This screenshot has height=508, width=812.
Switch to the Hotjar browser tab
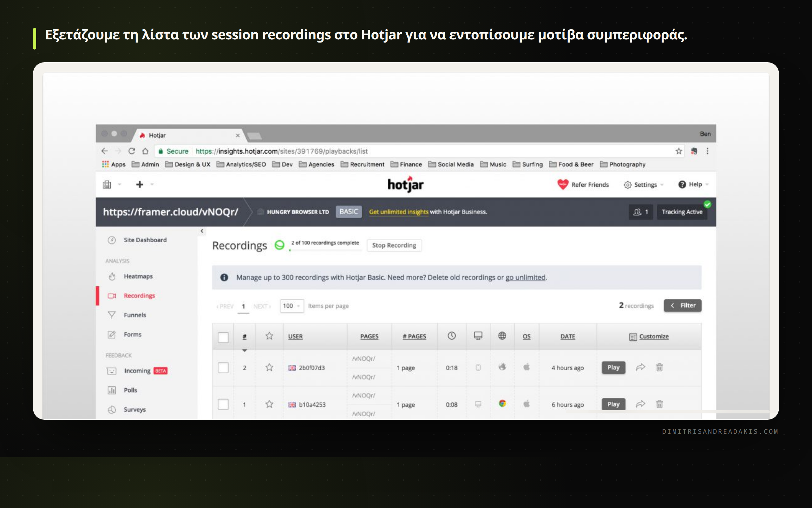[x=190, y=135]
